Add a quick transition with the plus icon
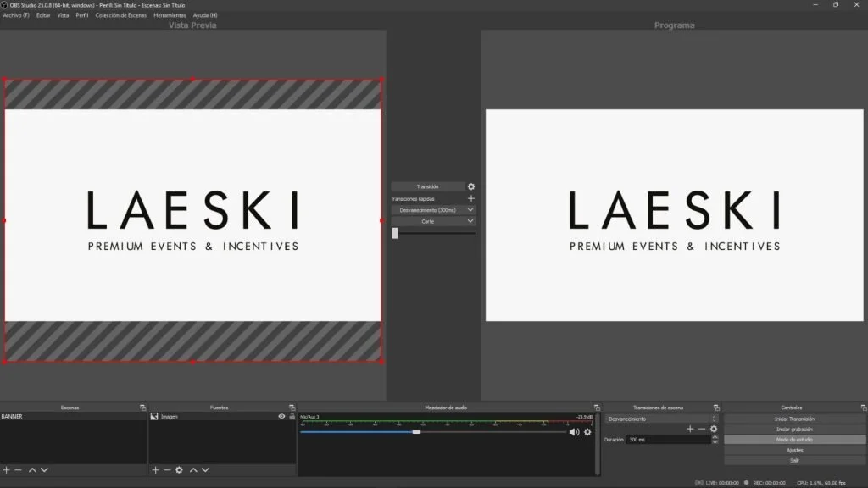Screen dimensions: 868x488 point(471,198)
